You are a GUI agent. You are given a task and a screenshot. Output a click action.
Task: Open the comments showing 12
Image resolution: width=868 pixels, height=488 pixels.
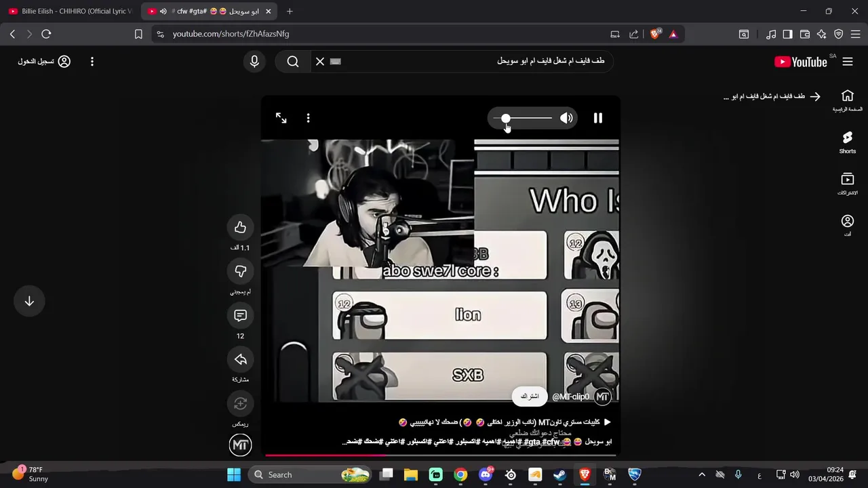click(240, 315)
